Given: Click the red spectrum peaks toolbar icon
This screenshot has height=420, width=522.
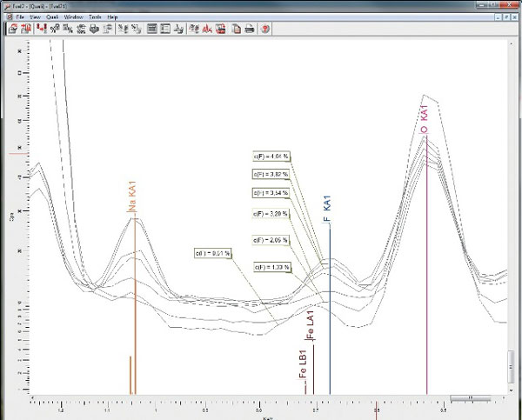Looking at the screenshot, I should pos(206,29).
